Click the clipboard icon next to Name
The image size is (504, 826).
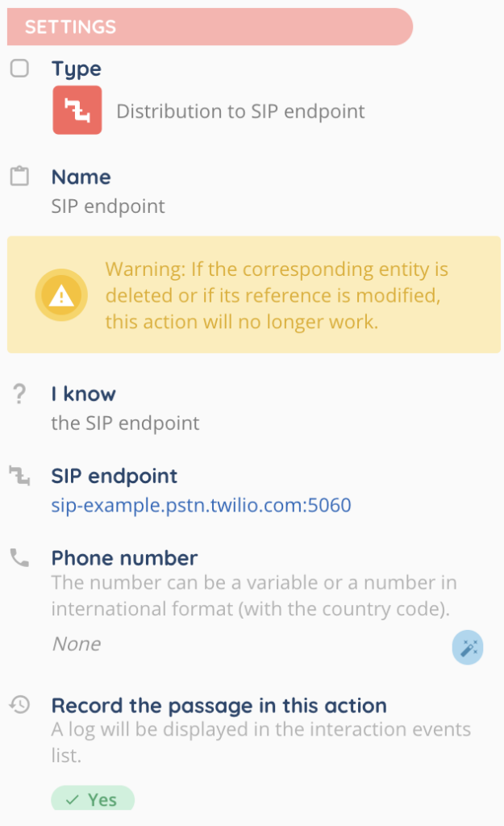[19, 177]
